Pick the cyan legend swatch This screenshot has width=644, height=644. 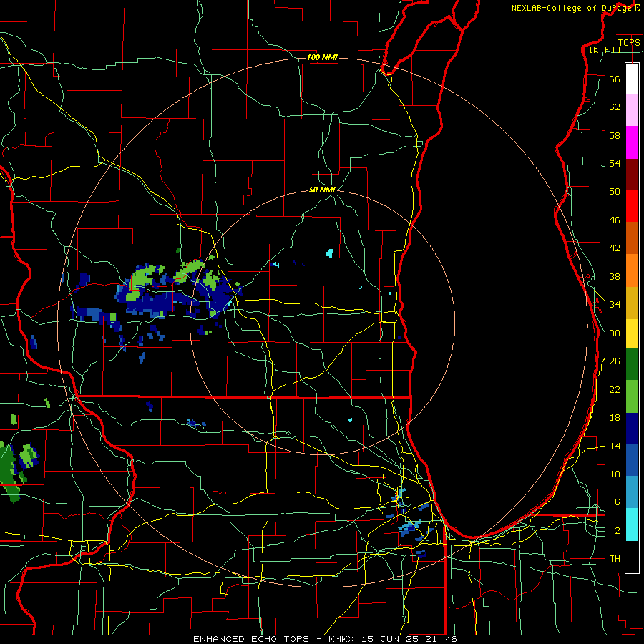point(632,525)
